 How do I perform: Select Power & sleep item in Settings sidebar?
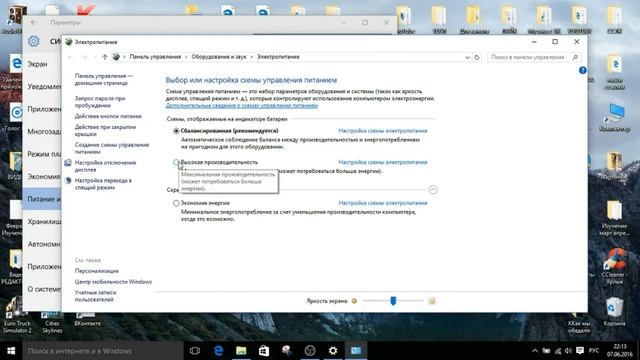42,199
